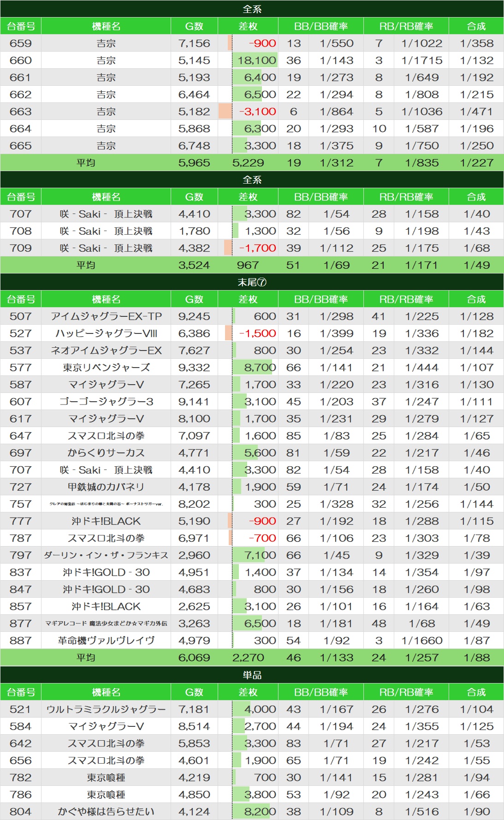Viewport: 504px width, 820px height.
Task: Select ダーリン・イン・ザ・フランキス machine name
Action: [x=106, y=555]
